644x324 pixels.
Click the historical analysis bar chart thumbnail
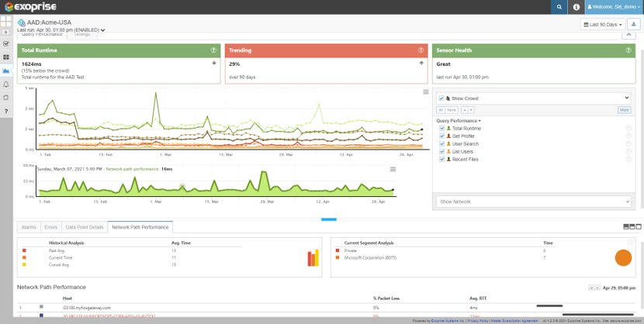tap(313, 258)
